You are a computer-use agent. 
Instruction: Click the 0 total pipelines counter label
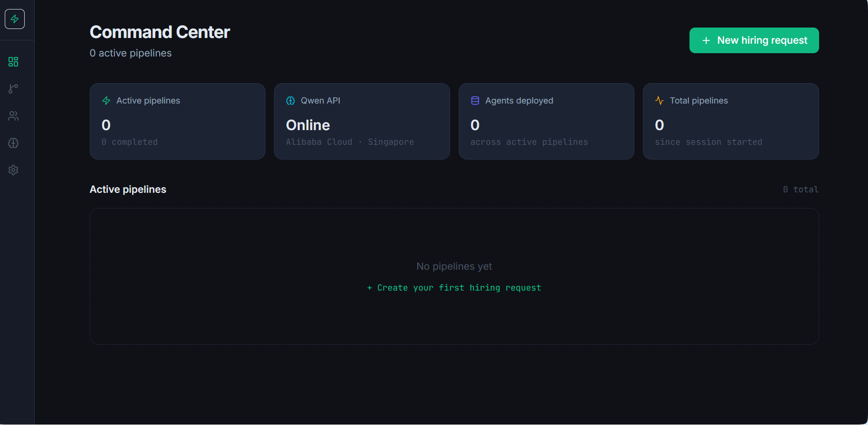pyautogui.click(x=801, y=189)
